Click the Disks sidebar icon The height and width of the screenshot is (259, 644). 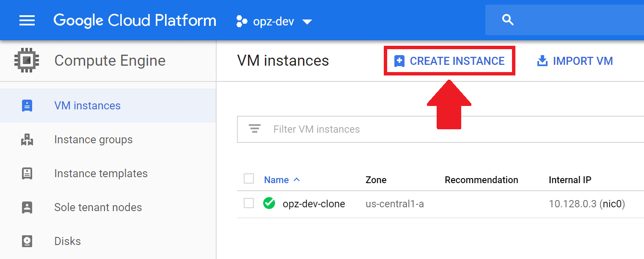pyautogui.click(x=27, y=241)
